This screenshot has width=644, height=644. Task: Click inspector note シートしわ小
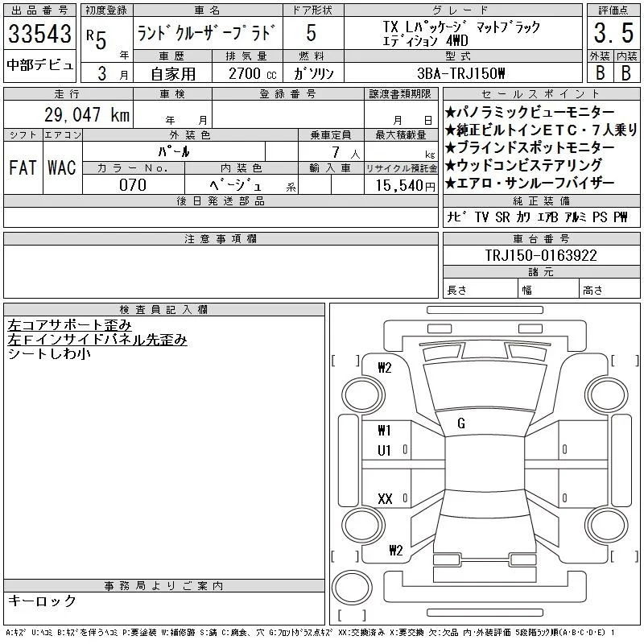tap(49, 353)
